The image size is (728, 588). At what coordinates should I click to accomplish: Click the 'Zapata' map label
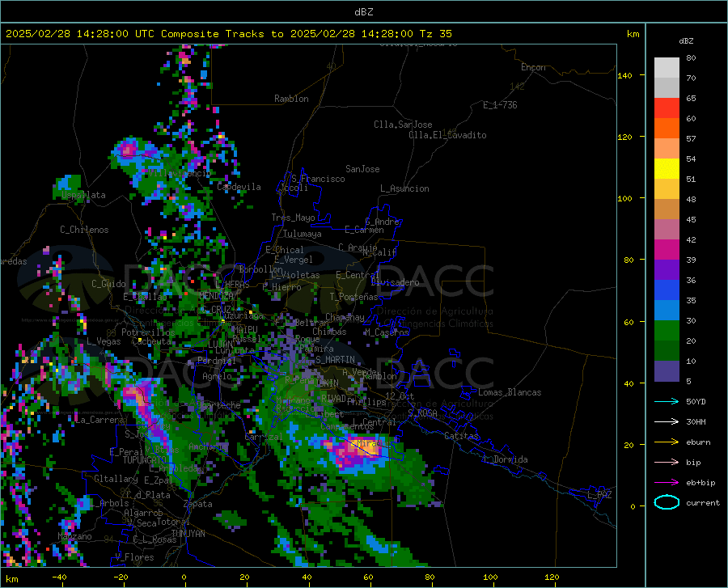(198, 504)
